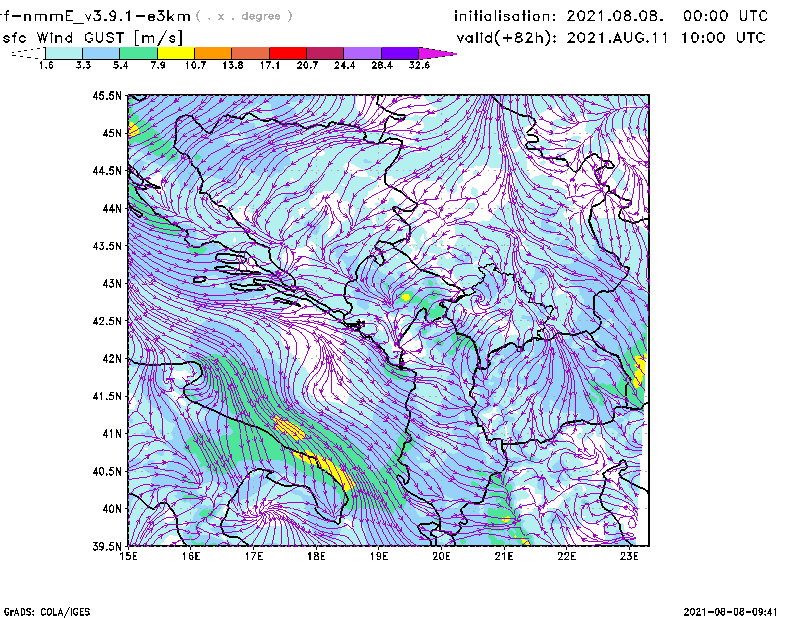This screenshot has height=618, width=800.
Task: Click the valid time "2021.AUG.11 10:00 UTC"
Action: tap(666, 38)
